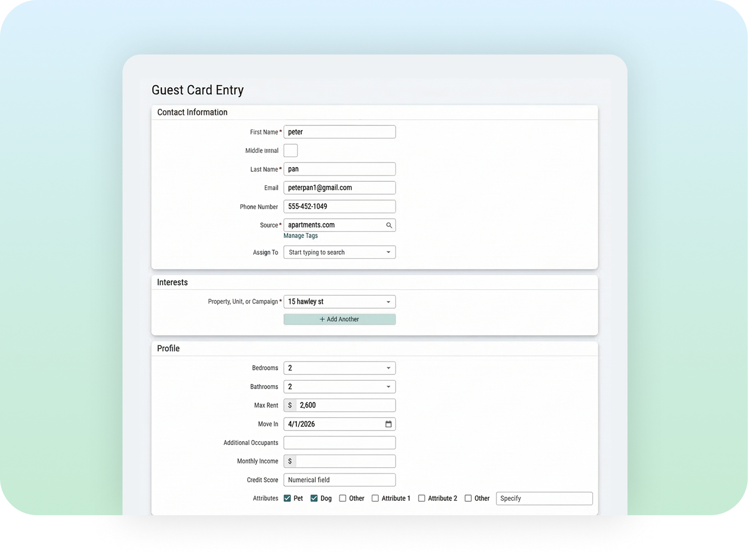The image size is (748, 560).
Task: Click the Add Another button
Action: coord(340,319)
